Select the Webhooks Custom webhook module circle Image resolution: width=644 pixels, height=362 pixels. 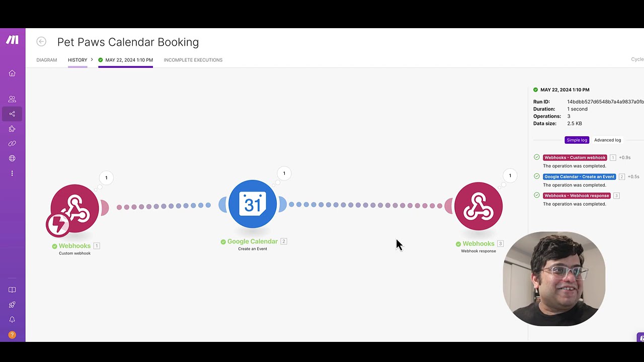pyautogui.click(x=74, y=208)
